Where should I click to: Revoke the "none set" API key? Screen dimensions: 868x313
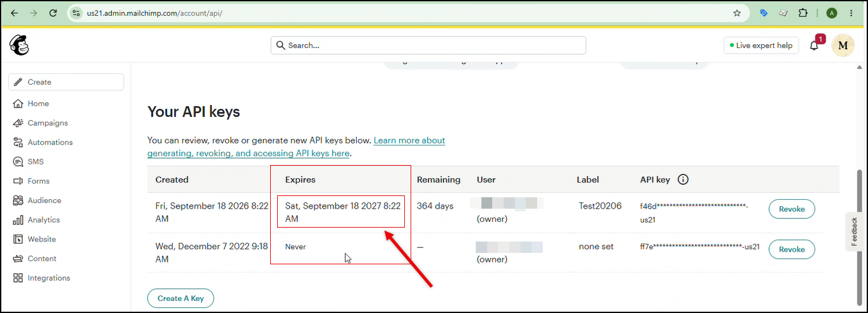pos(791,249)
